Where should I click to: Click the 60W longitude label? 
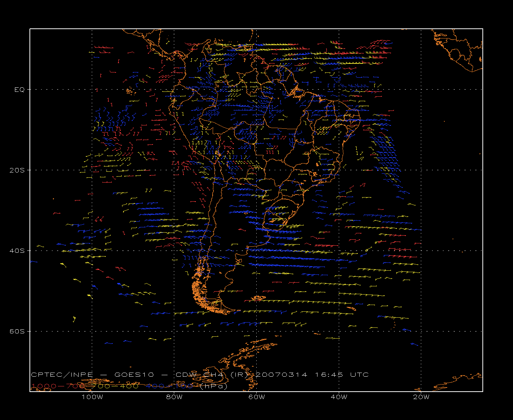tap(257, 397)
